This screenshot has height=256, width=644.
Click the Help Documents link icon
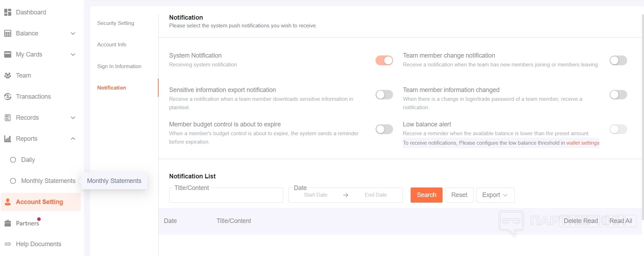click(x=8, y=244)
